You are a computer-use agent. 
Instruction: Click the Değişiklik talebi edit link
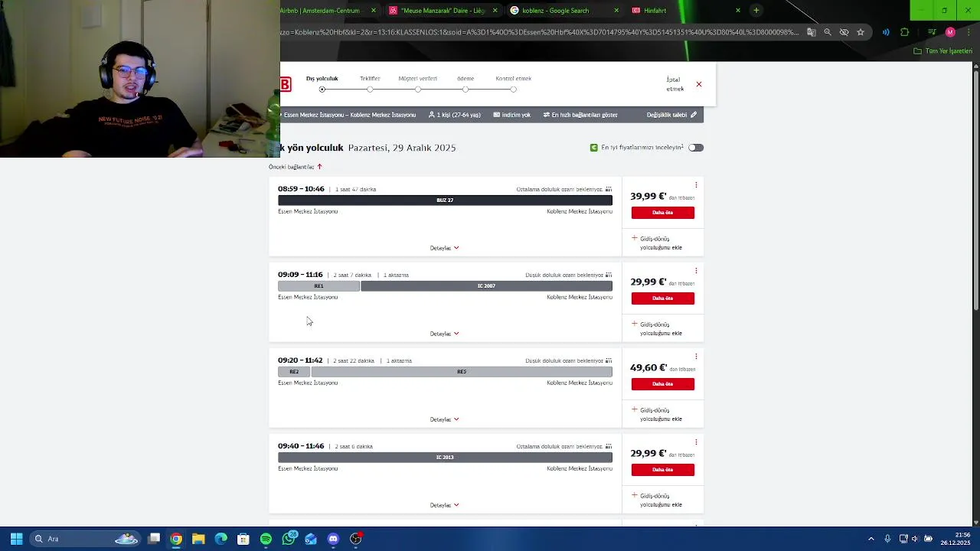[x=671, y=115]
